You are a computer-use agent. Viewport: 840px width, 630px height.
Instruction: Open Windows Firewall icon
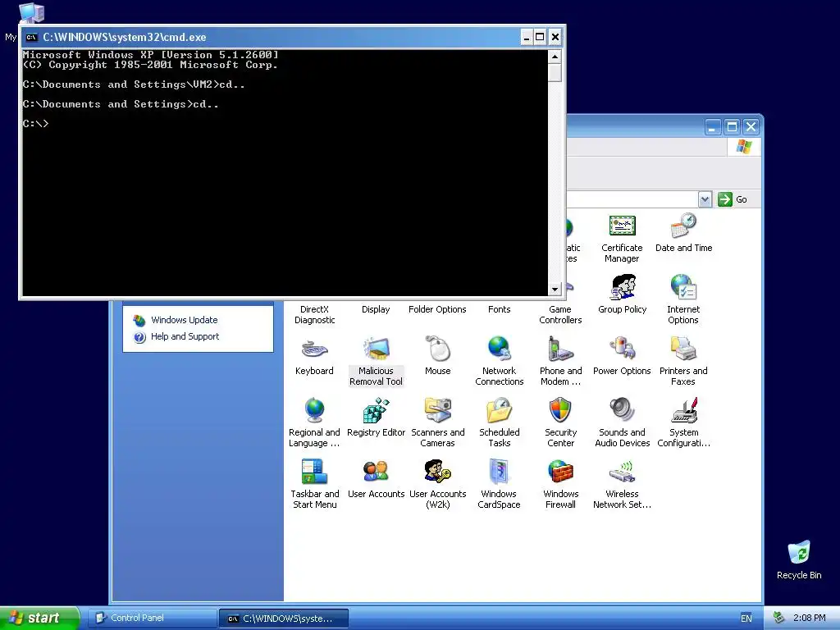560,485
